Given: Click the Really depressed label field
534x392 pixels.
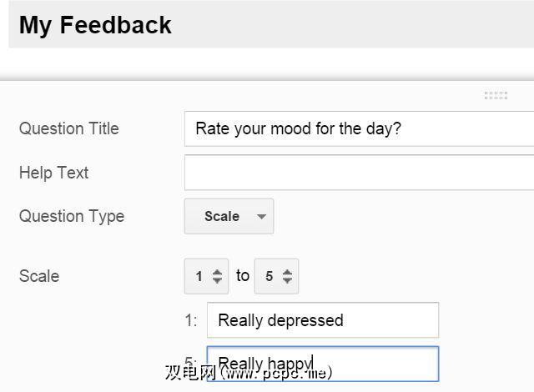Looking at the screenshot, I should pyautogui.click(x=323, y=320).
